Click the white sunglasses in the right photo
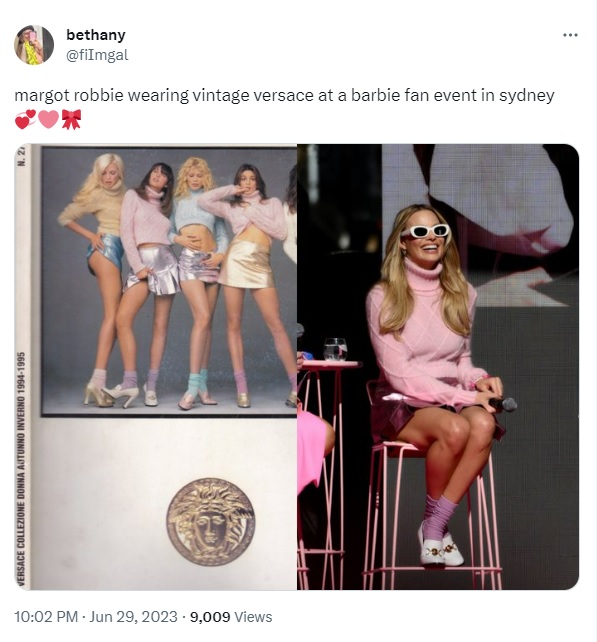 coord(425,231)
